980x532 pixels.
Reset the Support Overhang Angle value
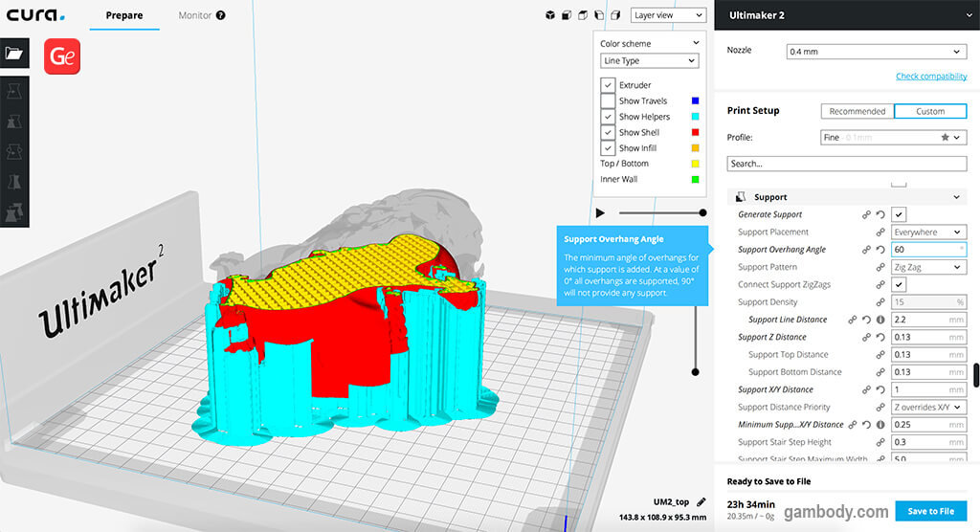point(880,250)
